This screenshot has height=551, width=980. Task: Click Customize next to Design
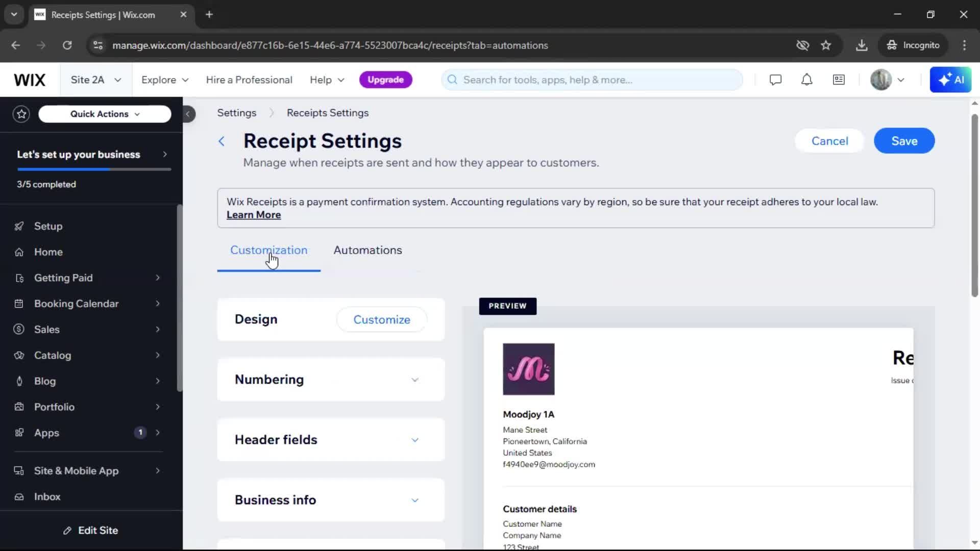[382, 320]
